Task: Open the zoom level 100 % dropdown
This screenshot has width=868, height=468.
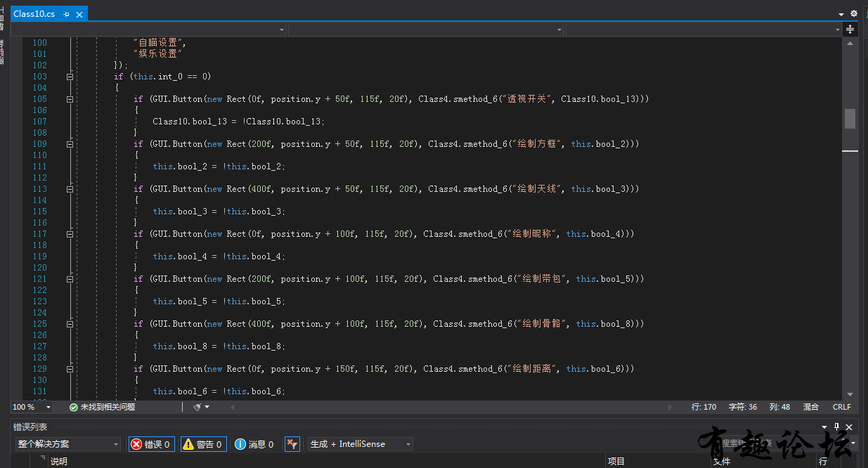Action: 48,407
